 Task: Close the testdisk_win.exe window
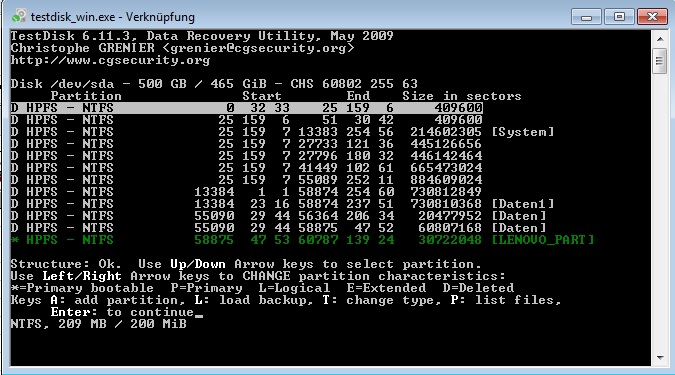point(652,17)
